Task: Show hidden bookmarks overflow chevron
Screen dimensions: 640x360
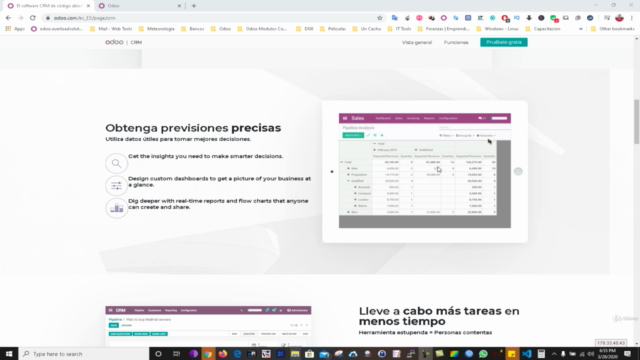Action: click(x=580, y=29)
